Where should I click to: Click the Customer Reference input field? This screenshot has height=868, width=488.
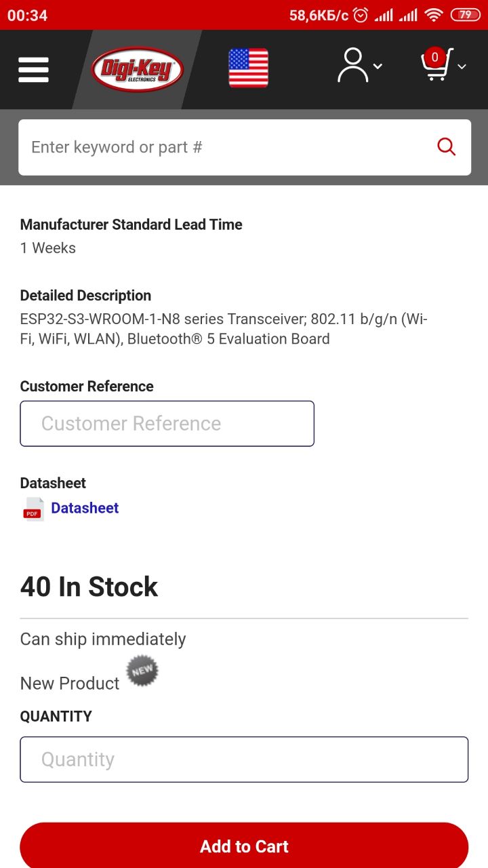point(167,423)
